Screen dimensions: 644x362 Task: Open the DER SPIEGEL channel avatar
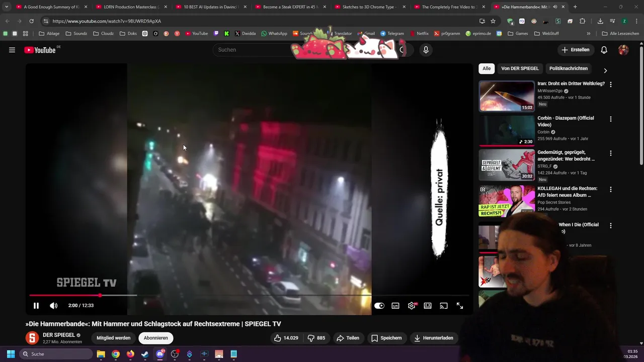pos(32,338)
